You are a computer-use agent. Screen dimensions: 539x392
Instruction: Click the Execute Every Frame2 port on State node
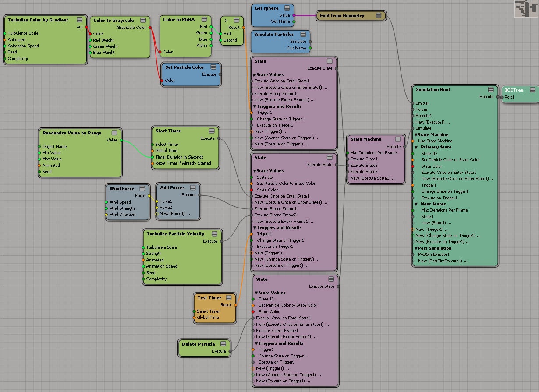click(252, 215)
